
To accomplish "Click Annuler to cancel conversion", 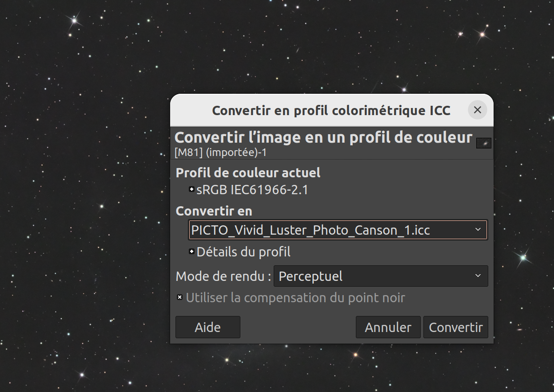I will pyautogui.click(x=388, y=327).
